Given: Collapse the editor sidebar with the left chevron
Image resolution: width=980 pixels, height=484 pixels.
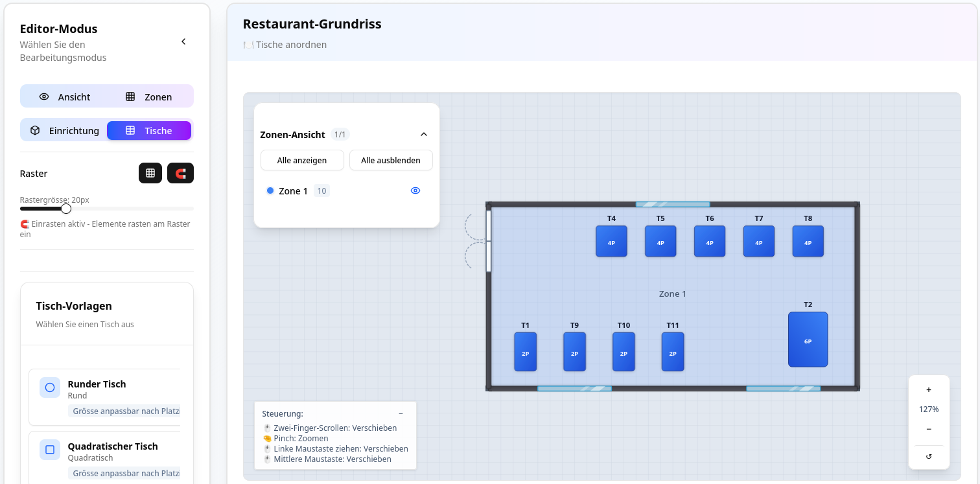Looking at the screenshot, I should click(x=183, y=41).
